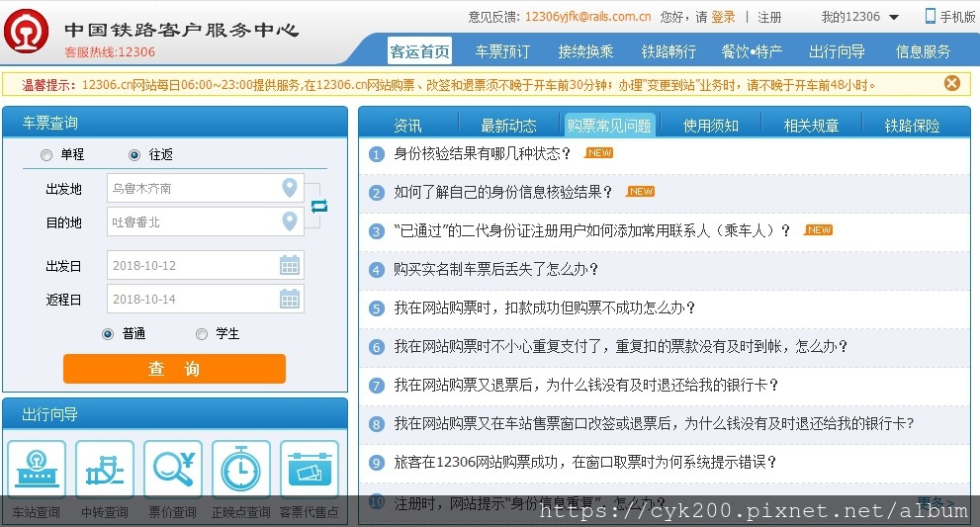Open 信息服务 nav menu
This screenshot has width=980, height=527.
pyautogui.click(x=923, y=51)
